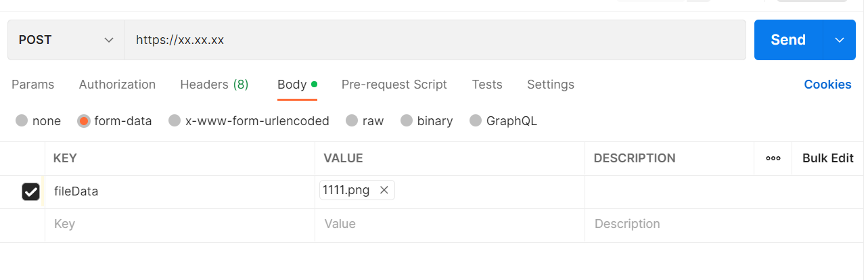
Task: Open the Cookies link
Action: coord(827,85)
